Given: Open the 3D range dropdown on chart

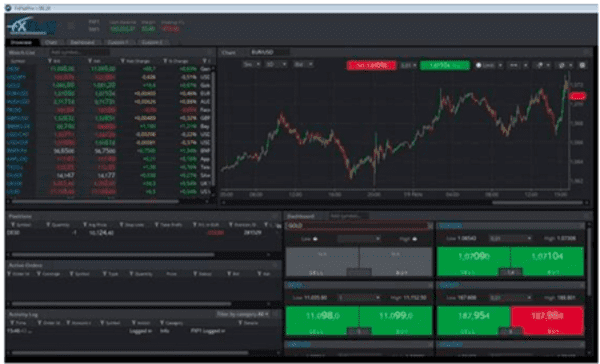Looking at the screenshot, I should pos(276,65).
